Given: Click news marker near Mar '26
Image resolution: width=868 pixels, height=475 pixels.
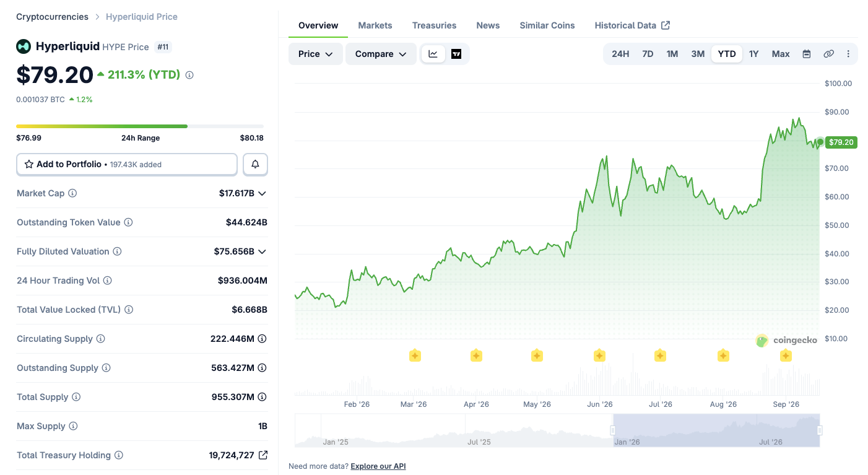Looking at the screenshot, I should 415,355.
